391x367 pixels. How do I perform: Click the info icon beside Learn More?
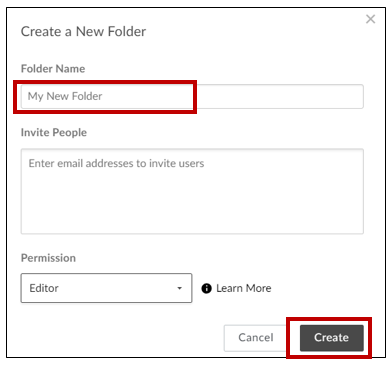[x=206, y=288]
